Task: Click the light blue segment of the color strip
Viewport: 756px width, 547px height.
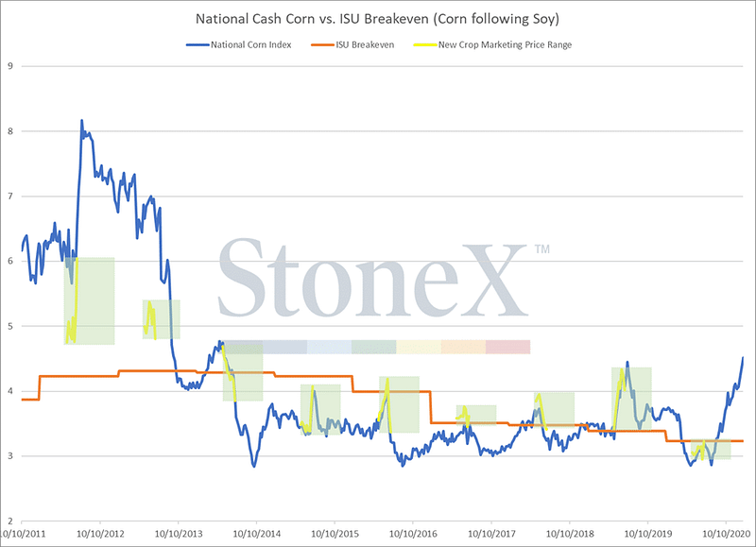Action: coord(329,347)
